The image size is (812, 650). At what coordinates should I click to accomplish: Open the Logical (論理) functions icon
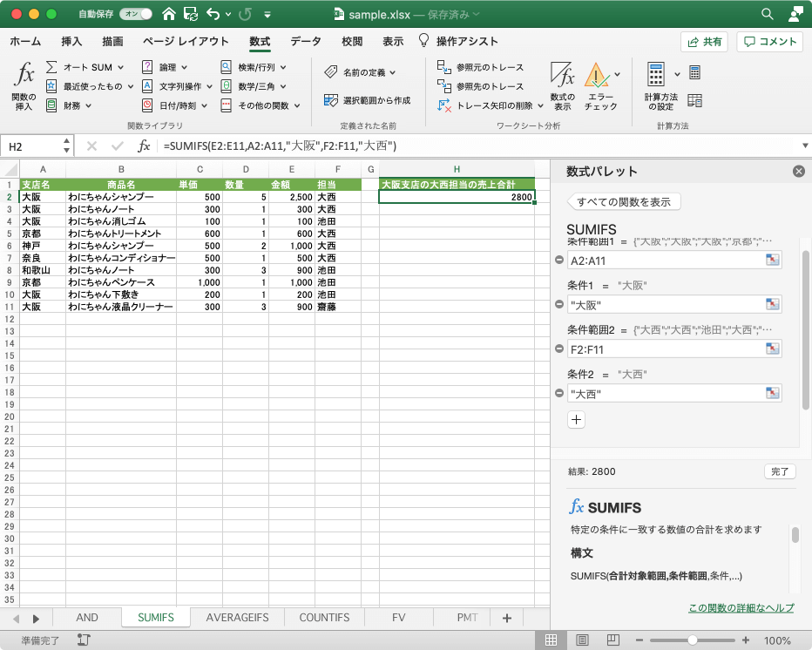(x=147, y=67)
